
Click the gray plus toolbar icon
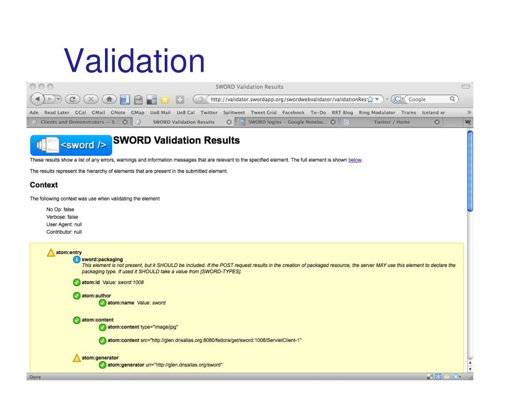(180, 99)
